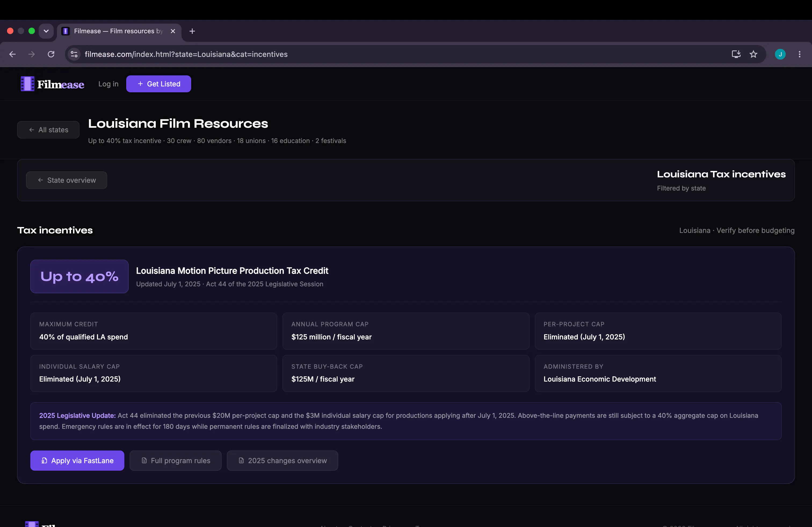Screen dimensions: 812x527
Task: Click the '2025 Legislative Update:' label
Action: pyautogui.click(x=77, y=416)
